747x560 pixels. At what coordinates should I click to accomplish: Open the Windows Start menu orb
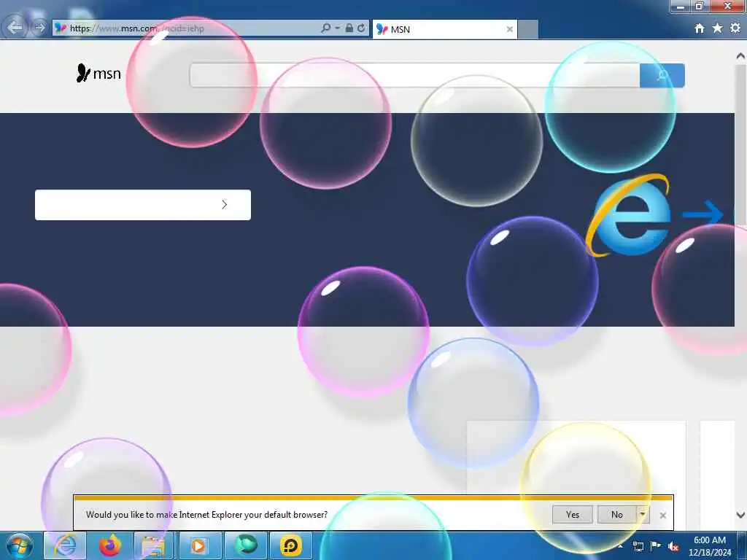pyautogui.click(x=20, y=545)
